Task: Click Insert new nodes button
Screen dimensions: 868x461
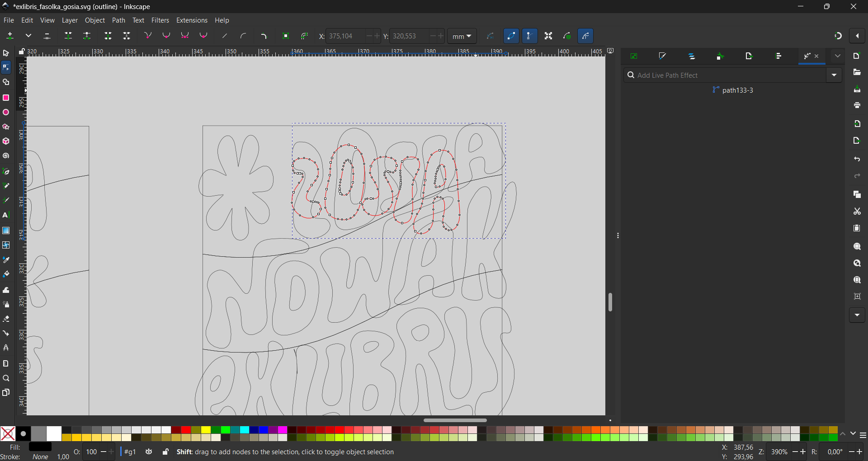Action: [x=10, y=36]
